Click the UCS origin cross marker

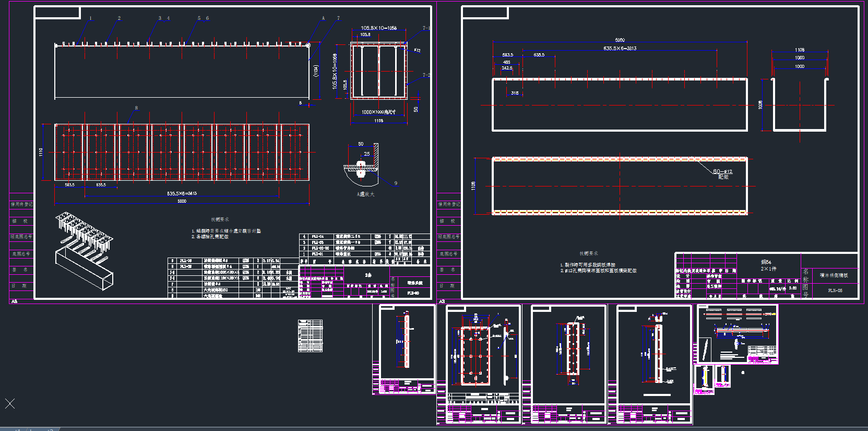point(9,403)
